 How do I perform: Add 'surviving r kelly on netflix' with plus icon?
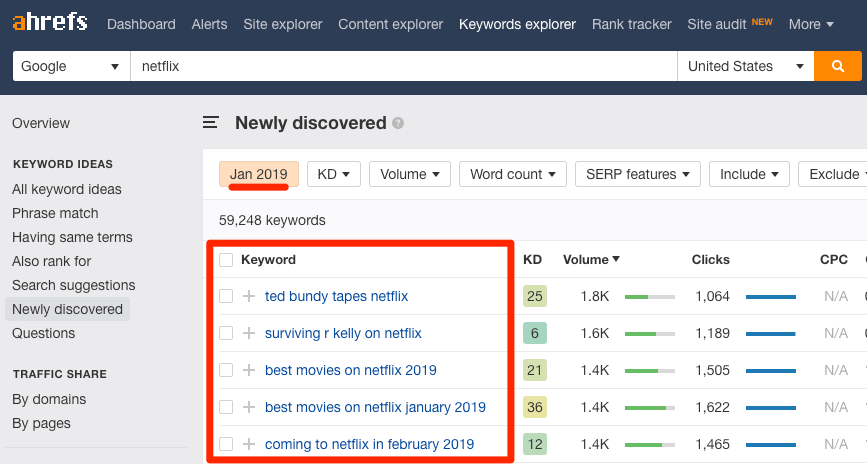pos(249,333)
